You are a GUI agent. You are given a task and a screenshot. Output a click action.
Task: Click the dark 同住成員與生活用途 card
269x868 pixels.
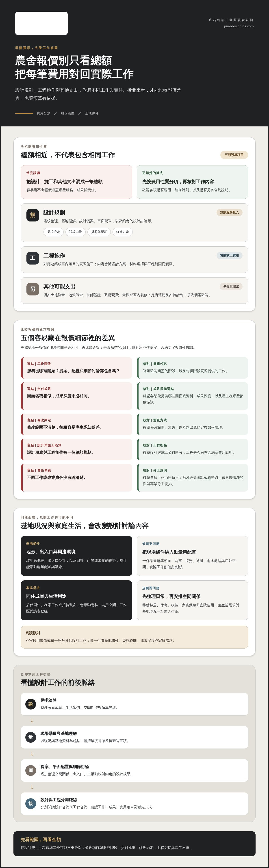tap(76, 600)
